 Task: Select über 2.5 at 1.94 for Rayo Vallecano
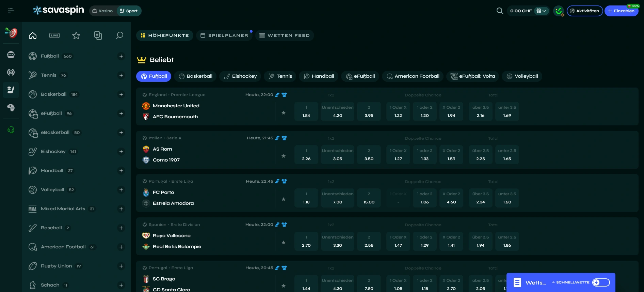(x=481, y=242)
